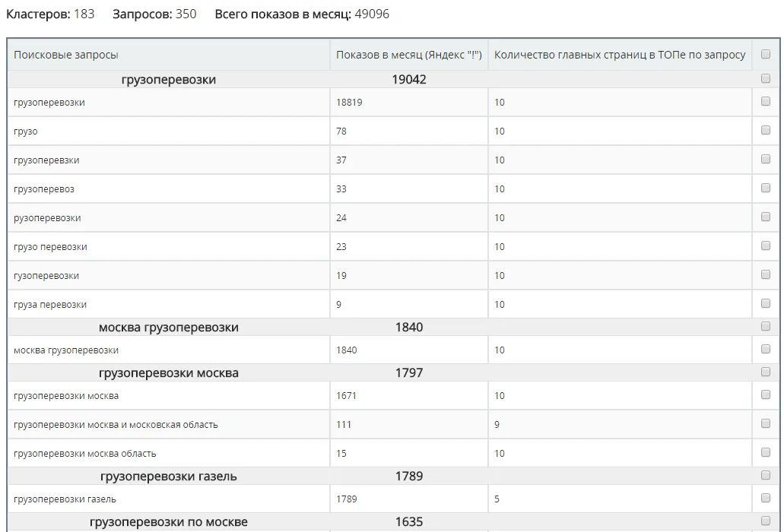Click query cell рузоперевозки
The image size is (784, 532).
47,218
